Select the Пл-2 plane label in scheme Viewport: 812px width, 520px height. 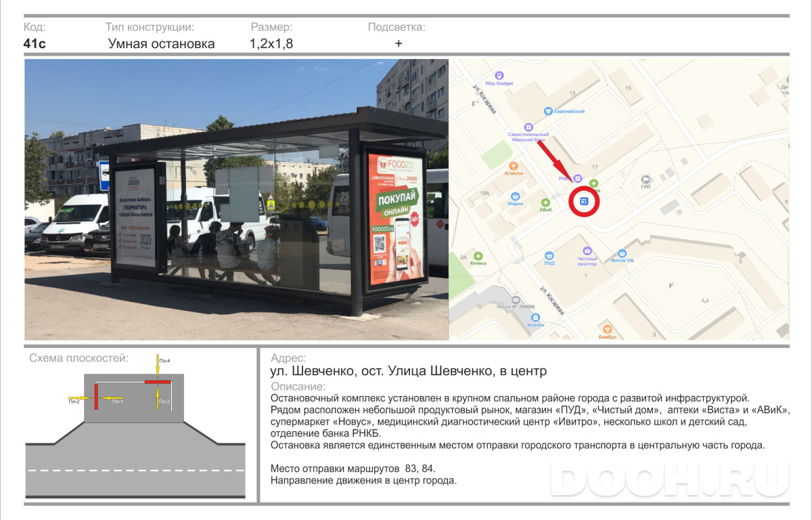coord(74,402)
